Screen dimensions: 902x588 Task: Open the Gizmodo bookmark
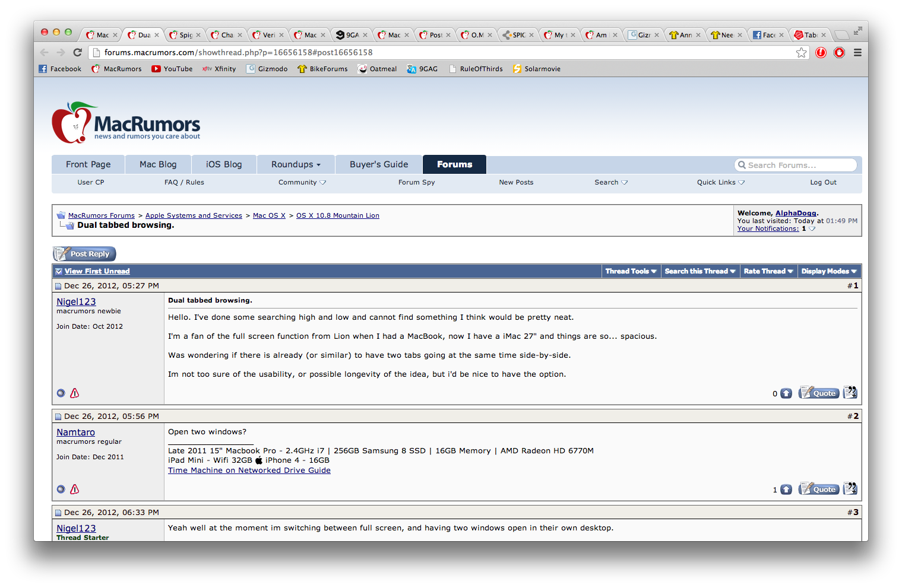pyautogui.click(x=267, y=69)
